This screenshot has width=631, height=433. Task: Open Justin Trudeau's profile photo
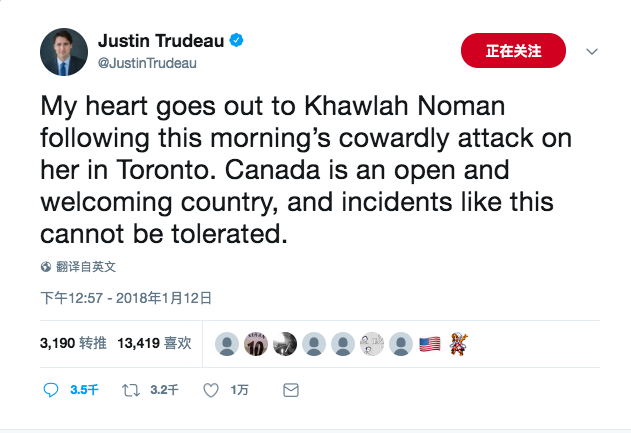[64, 52]
